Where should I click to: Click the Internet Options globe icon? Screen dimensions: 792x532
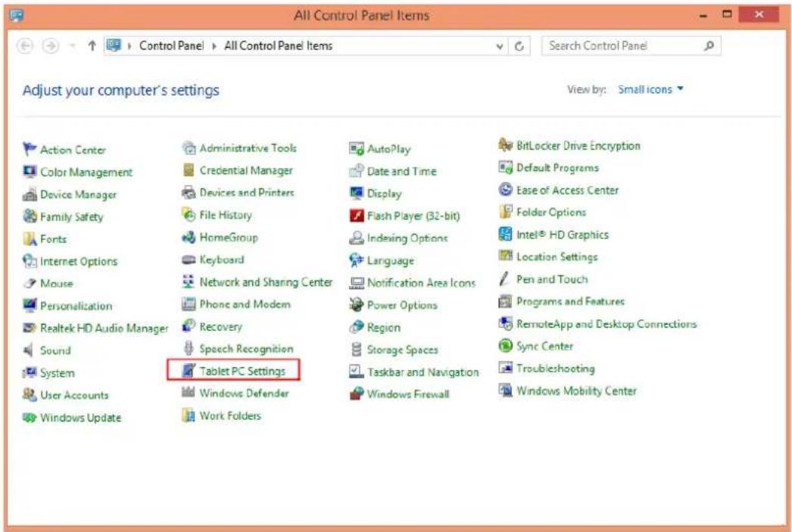coord(30,261)
